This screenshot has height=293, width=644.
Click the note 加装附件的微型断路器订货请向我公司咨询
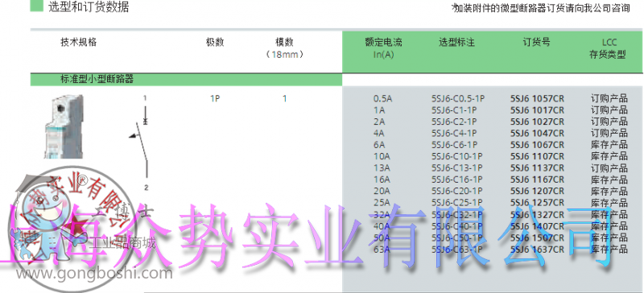pyautogui.click(x=540, y=8)
